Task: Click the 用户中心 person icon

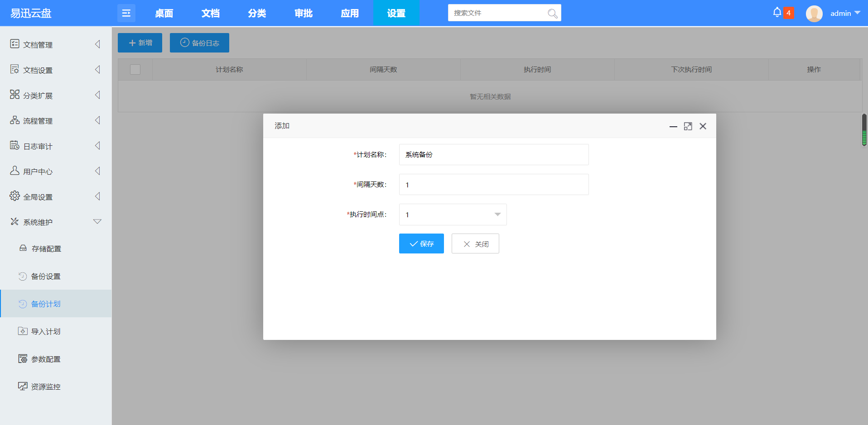Action: tap(14, 171)
